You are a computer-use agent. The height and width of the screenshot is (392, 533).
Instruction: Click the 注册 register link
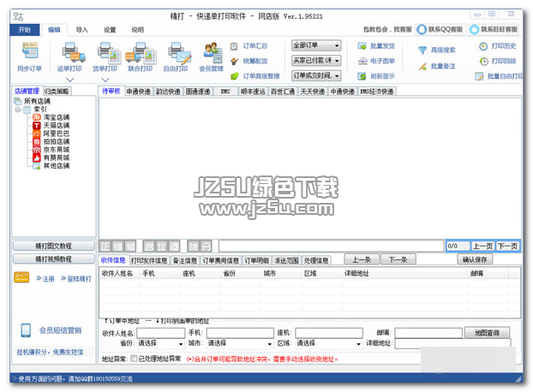45,279
